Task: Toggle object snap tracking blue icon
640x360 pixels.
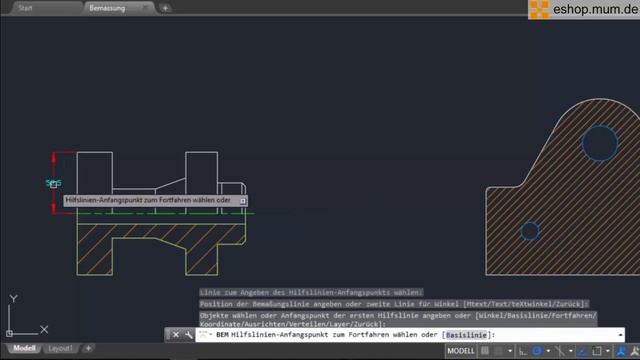Action: 582,351
